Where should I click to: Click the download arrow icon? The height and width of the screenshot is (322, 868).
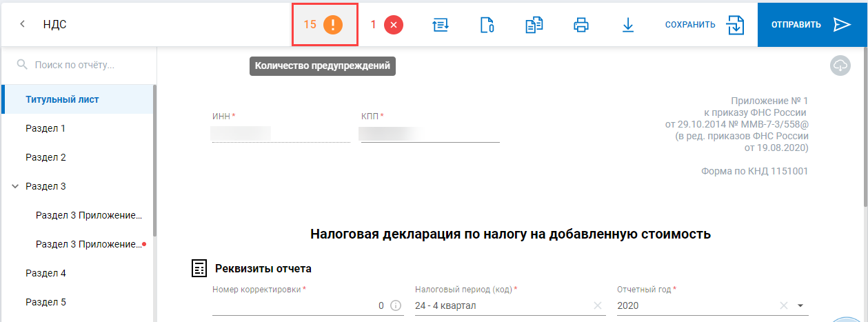click(627, 25)
